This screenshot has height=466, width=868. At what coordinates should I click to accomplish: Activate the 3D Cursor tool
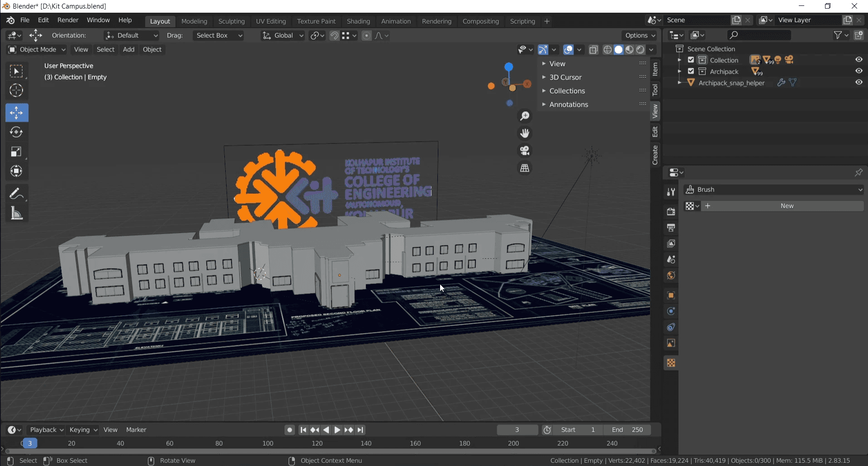17,90
